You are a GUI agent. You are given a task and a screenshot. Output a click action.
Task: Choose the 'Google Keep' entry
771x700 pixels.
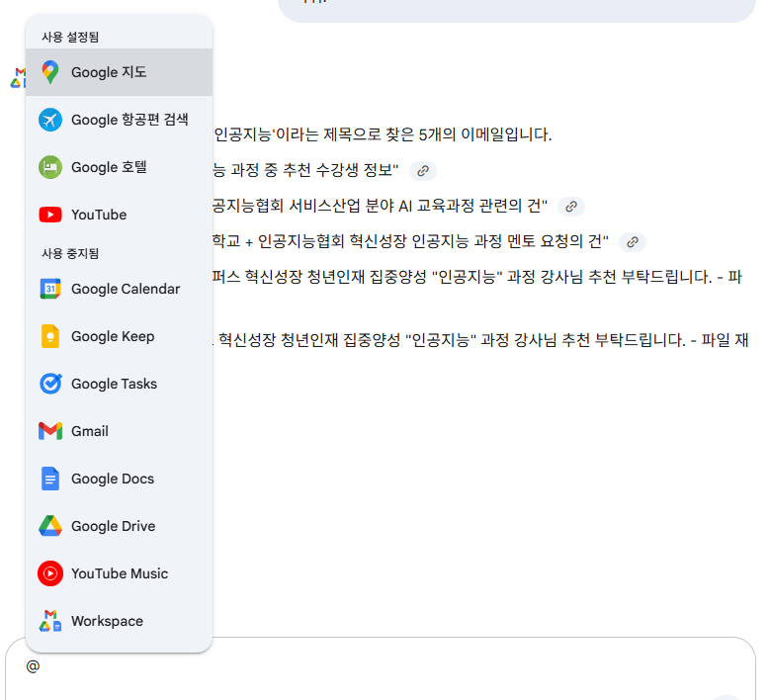[119, 336]
